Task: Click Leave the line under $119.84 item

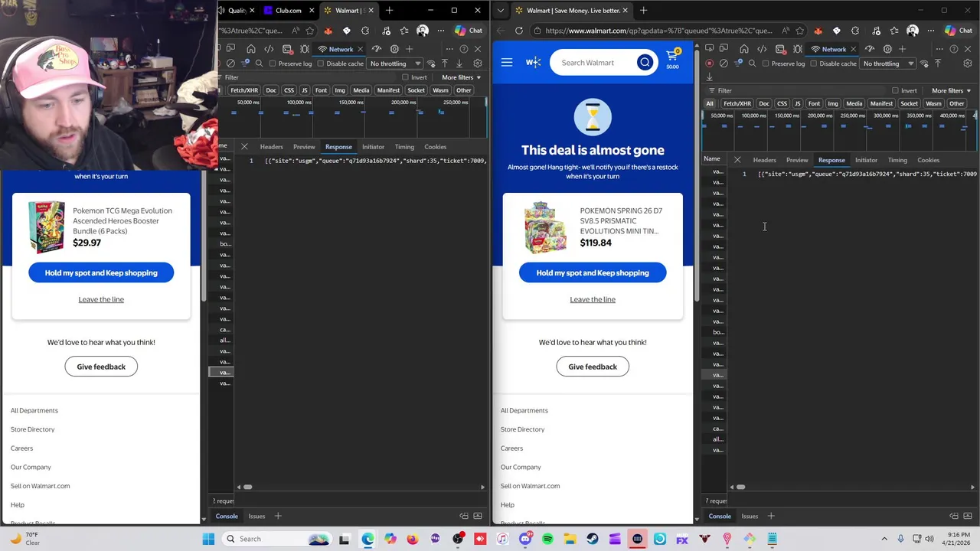Action: pos(593,299)
